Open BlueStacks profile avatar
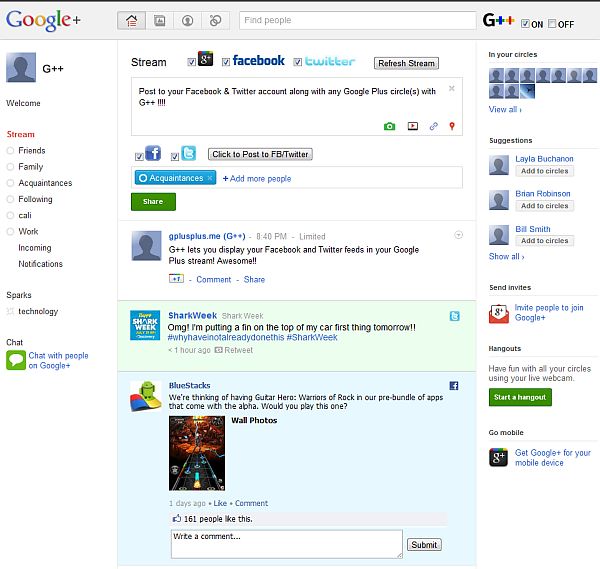Viewport: 600px width, 569px height. click(146, 396)
